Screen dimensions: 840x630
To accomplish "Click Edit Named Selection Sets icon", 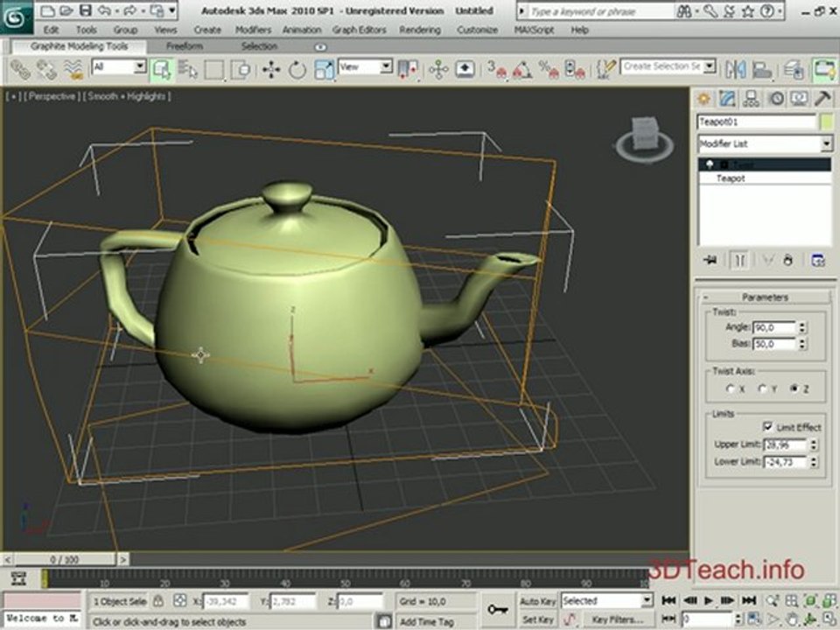I will 605,70.
